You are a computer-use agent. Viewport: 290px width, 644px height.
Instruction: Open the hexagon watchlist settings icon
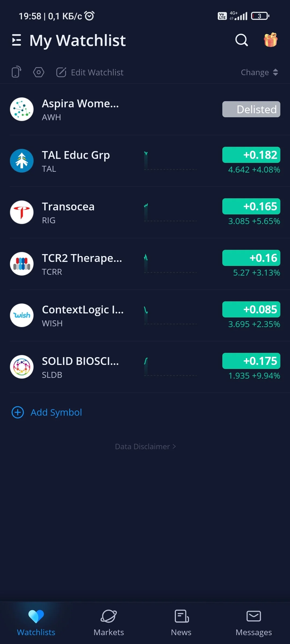[39, 72]
